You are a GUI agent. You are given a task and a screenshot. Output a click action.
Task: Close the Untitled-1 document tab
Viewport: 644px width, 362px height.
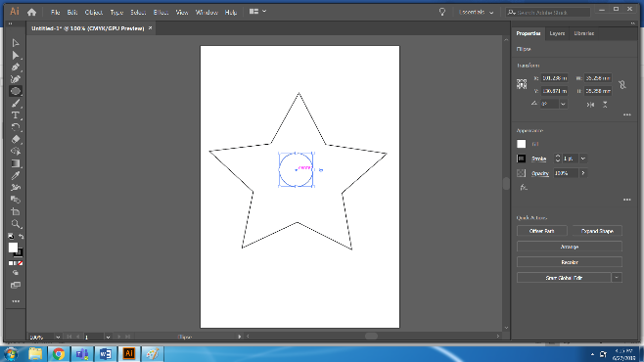pos(151,28)
